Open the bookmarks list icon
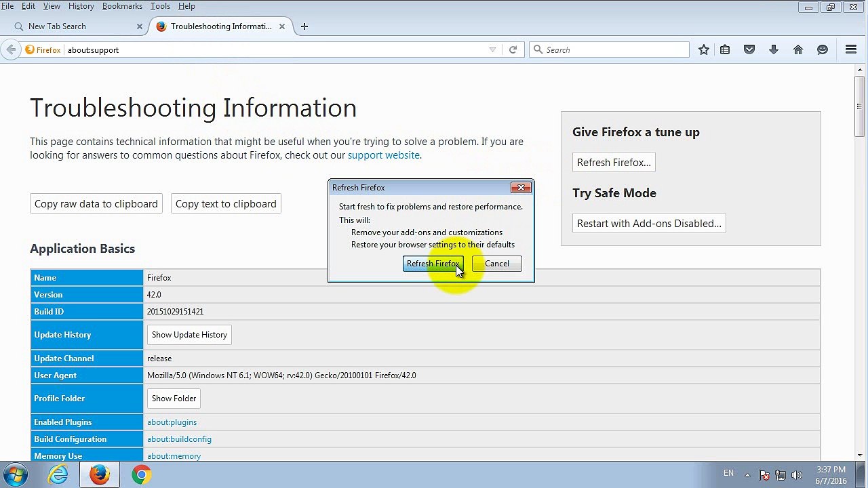Viewport: 868px width, 488px height. pyautogui.click(x=725, y=49)
